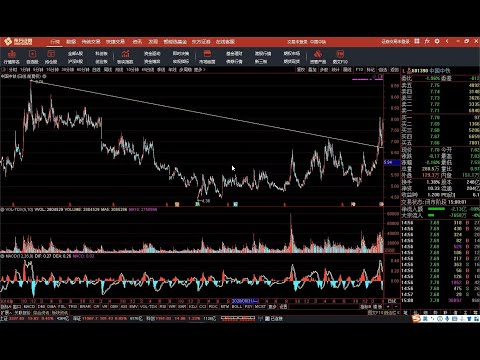Select the 周线 period tab
The height and width of the screenshot is (360, 480).
click(108, 70)
